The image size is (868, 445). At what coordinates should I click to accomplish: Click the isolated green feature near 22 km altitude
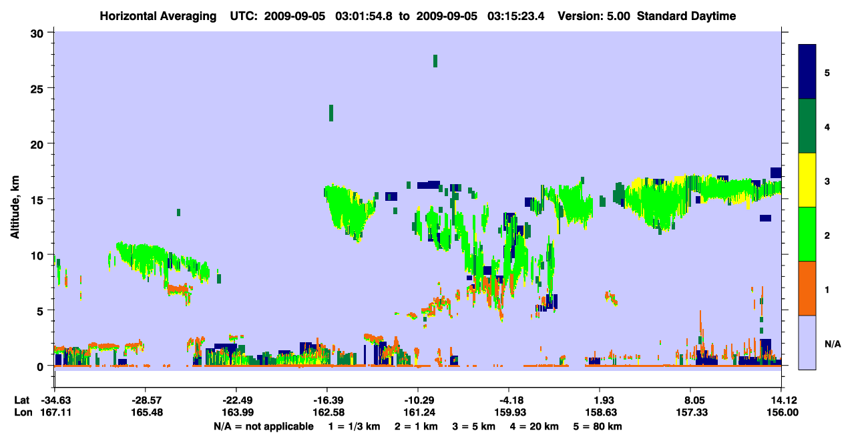pos(331,113)
